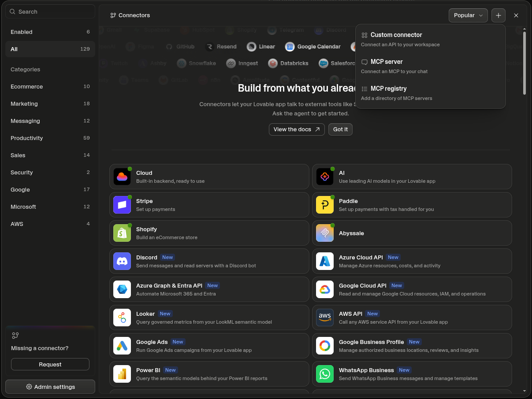The height and width of the screenshot is (399, 532).
Task: Select the All connectors filter
Action: click(x=50, y=49)
